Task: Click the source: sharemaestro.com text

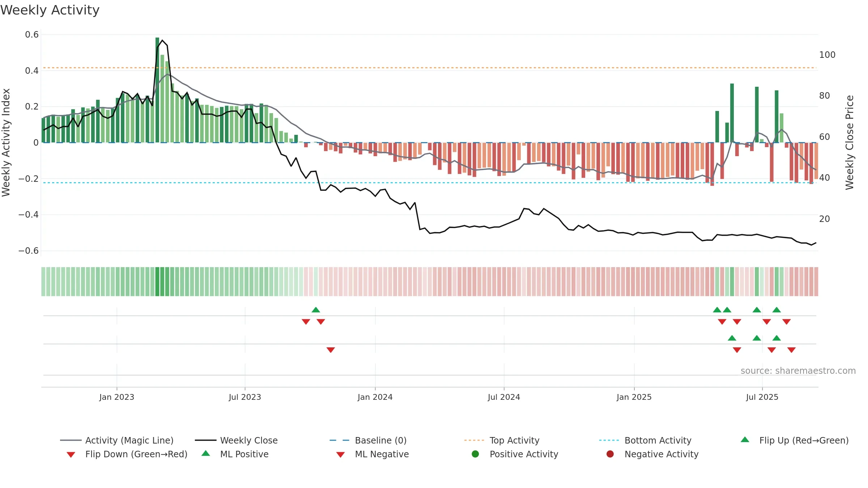Action: pos(798,371)
